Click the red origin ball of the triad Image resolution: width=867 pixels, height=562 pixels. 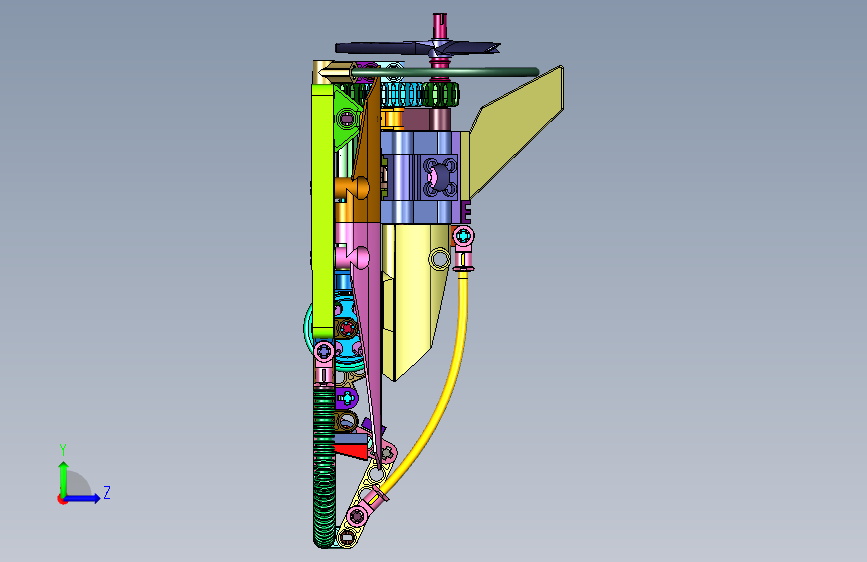coord(61,499)
